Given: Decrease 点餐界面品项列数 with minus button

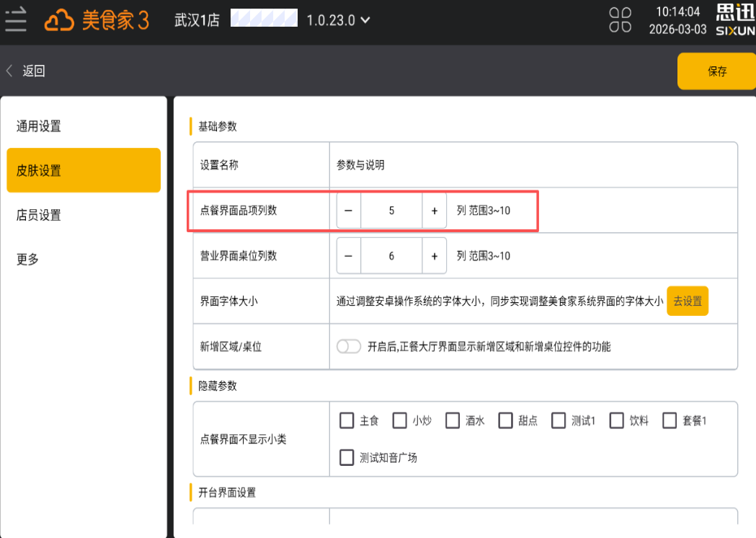Looking at the screenshot, I should tap(349, 211).
